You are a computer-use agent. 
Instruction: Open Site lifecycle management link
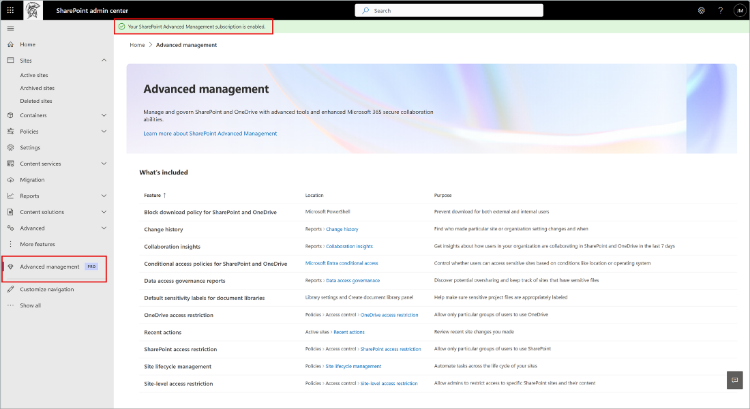pyautogui.click(x=353, y=366)
